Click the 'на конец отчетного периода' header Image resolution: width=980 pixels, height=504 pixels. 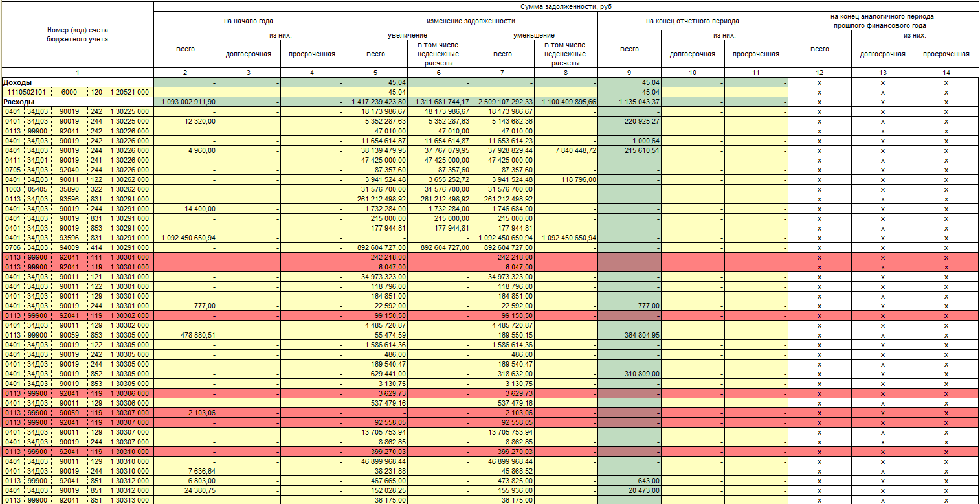[x=693, y=21]
